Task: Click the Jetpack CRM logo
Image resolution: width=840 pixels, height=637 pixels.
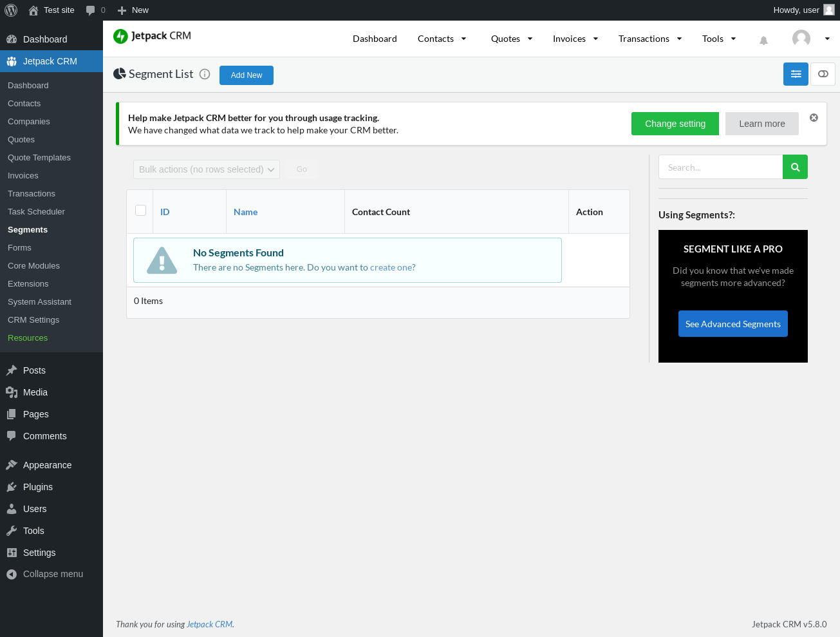Action: point(153,36)
